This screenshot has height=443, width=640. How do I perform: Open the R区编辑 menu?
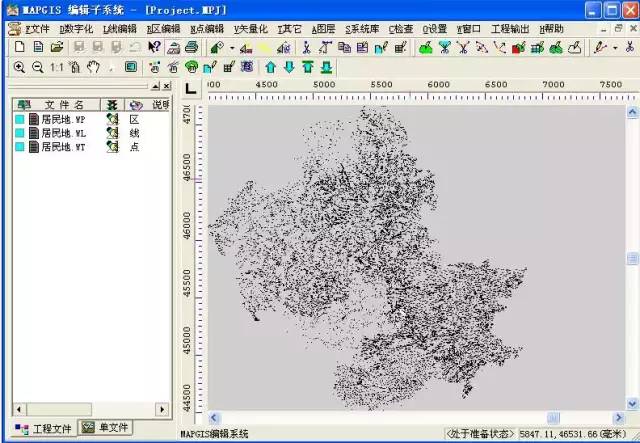click(163, 29)
